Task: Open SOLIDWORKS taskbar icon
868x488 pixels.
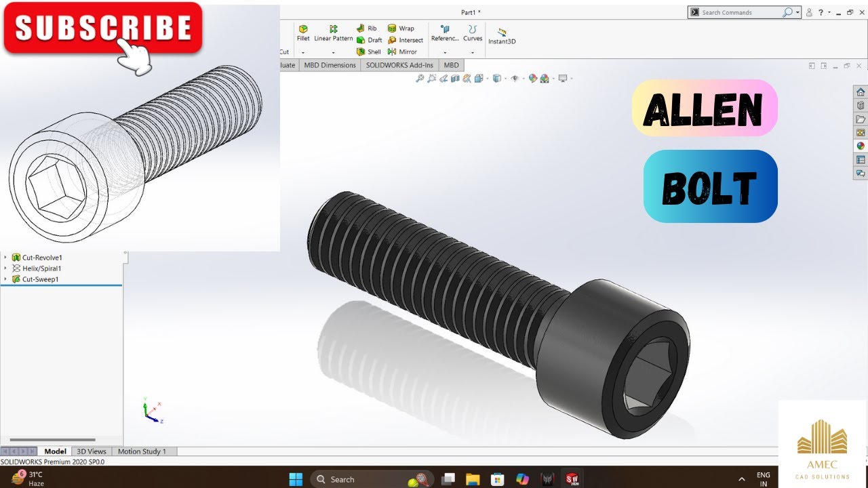Action: (572, 479)
